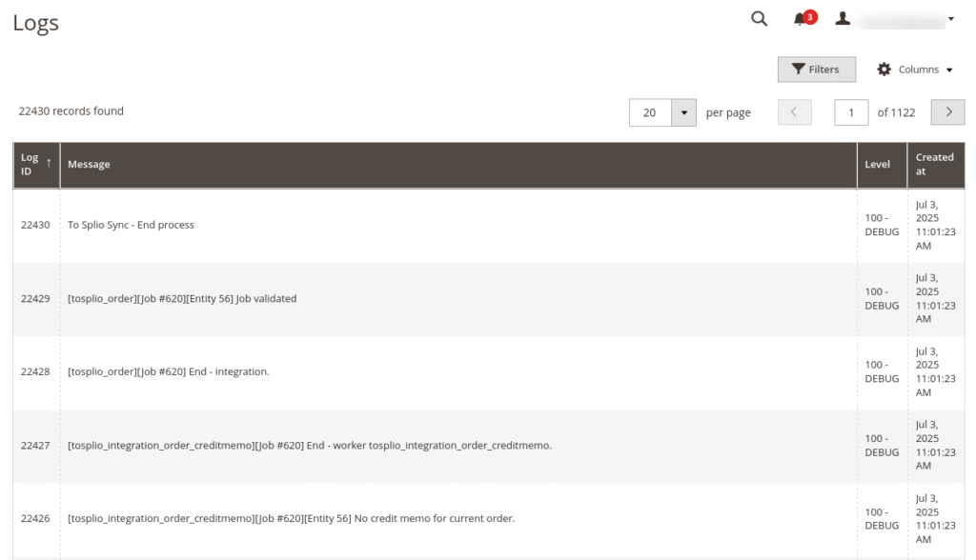The height and width of the screenshot is (560, 976).
Task: Select log entry End - integration
Action: tap(168, 372)
